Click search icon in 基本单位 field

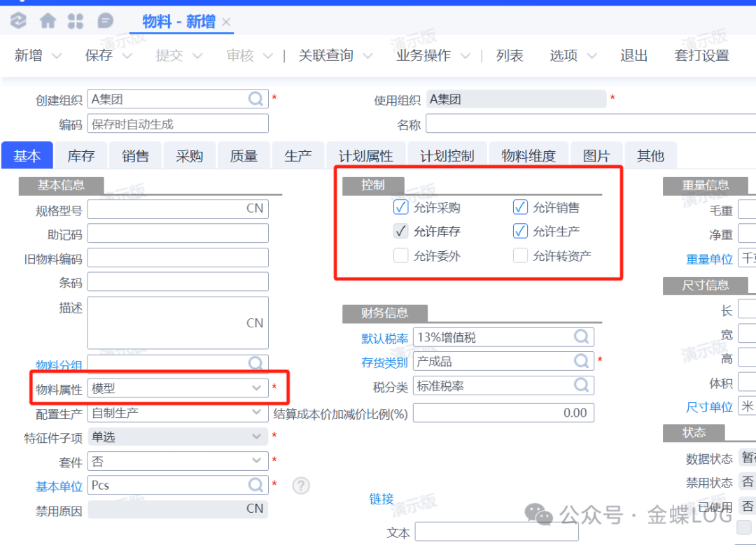(x=257, y=485)
